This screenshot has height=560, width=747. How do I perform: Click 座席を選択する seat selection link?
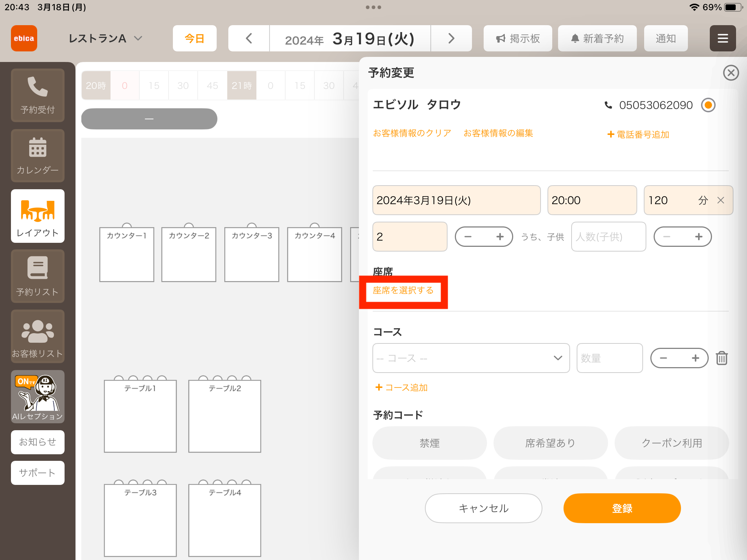[x=403, y=290]
